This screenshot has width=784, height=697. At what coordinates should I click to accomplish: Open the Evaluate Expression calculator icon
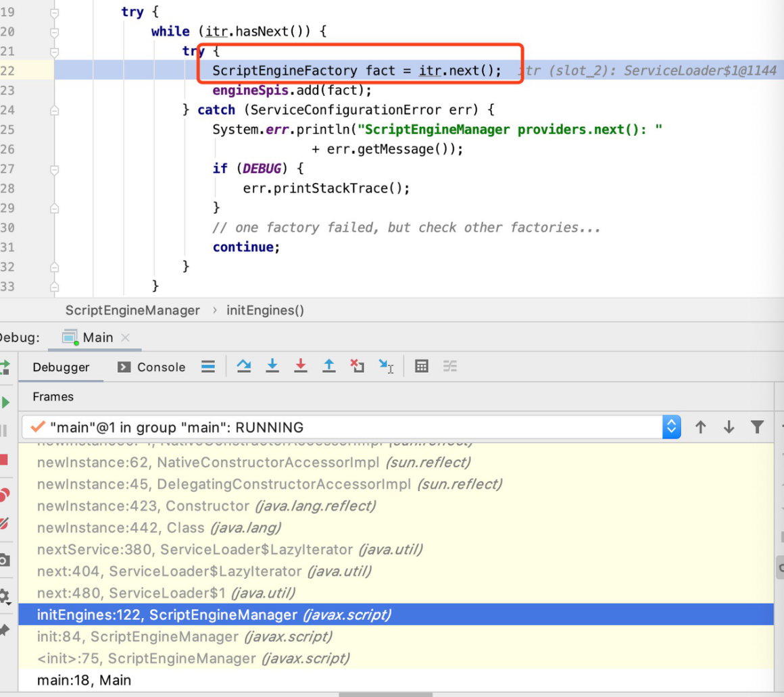[422, 366]
